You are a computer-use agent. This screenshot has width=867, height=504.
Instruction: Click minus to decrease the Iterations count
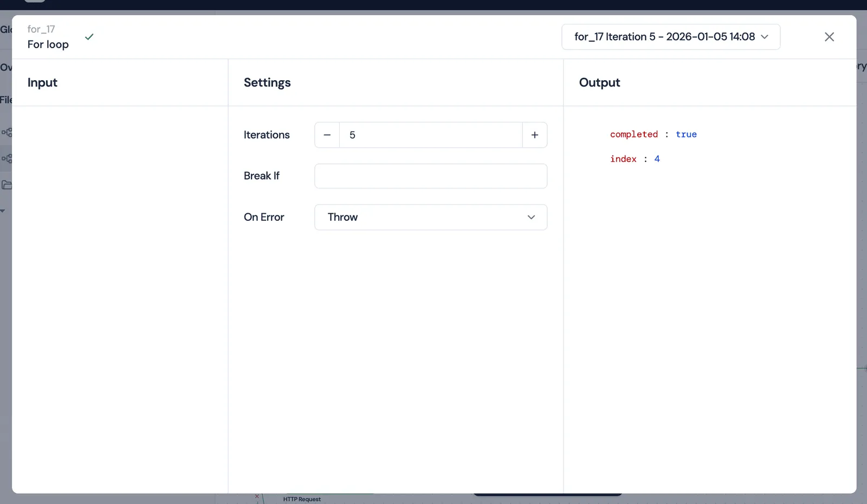pos(326,135)
